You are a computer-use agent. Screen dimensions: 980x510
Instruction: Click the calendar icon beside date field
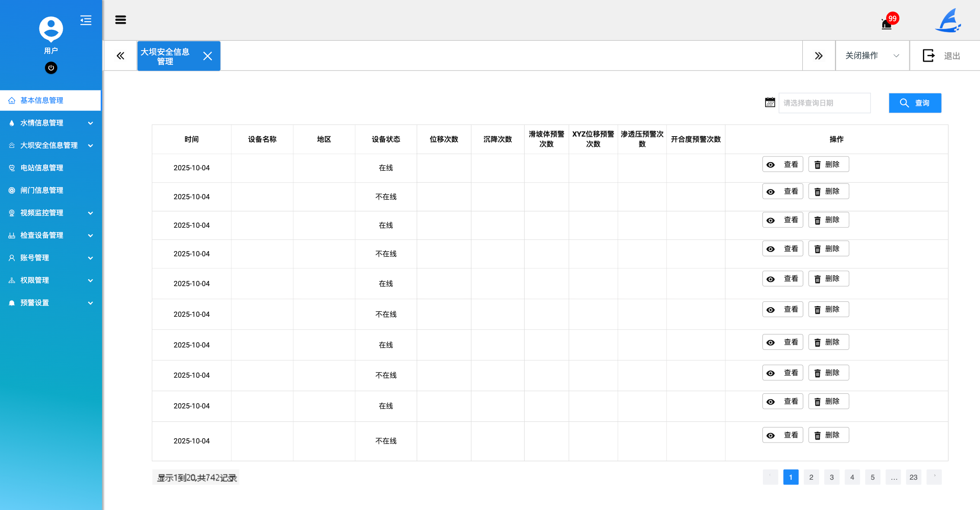[x=770, y=102]
